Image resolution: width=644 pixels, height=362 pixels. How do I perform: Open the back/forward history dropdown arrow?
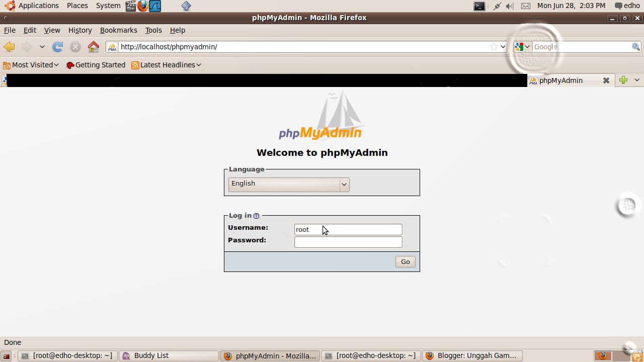[x=42, y=47]
